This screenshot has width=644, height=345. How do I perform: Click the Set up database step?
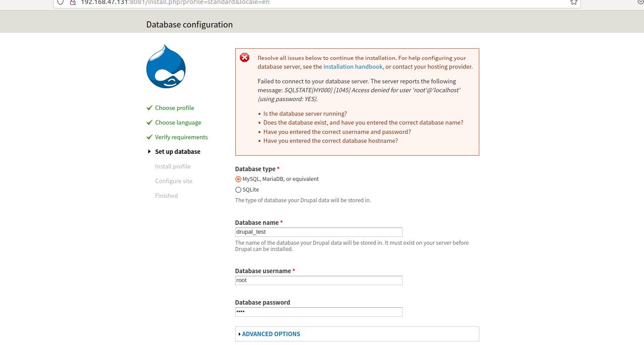pos(178,152)
